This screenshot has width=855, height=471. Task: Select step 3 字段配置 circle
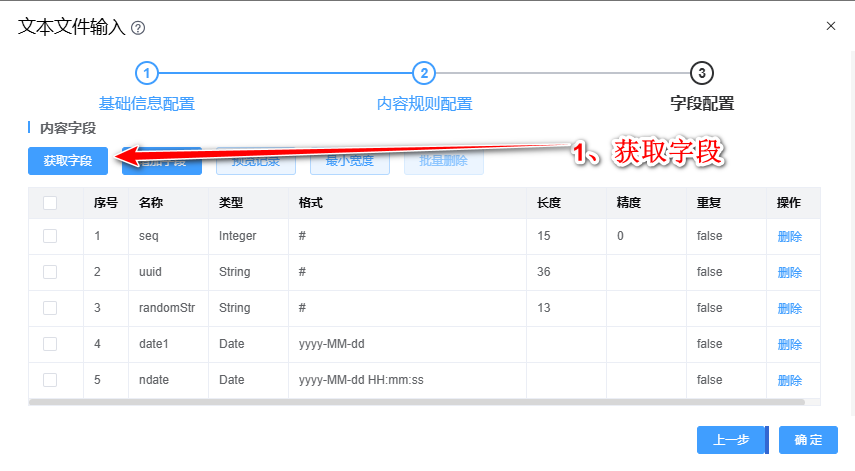click(702, 73)
